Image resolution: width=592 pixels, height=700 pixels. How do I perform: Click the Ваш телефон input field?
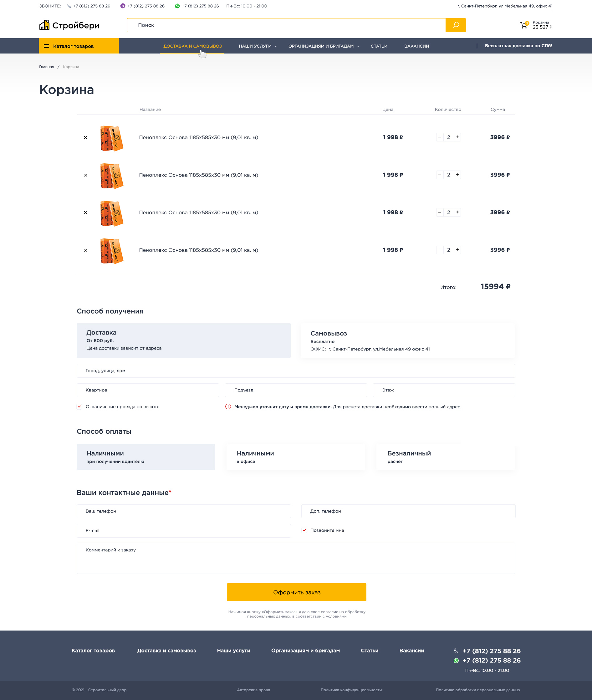tap(184, 511)
